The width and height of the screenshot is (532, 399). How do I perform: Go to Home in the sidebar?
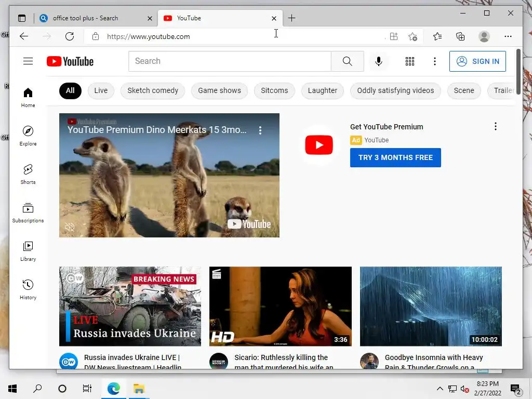28,98
